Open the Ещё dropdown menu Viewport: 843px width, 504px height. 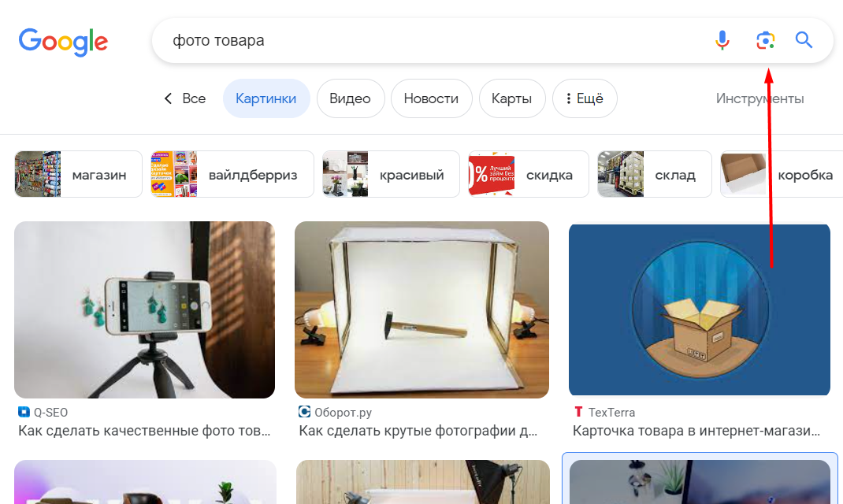click(x=585, y=98)
